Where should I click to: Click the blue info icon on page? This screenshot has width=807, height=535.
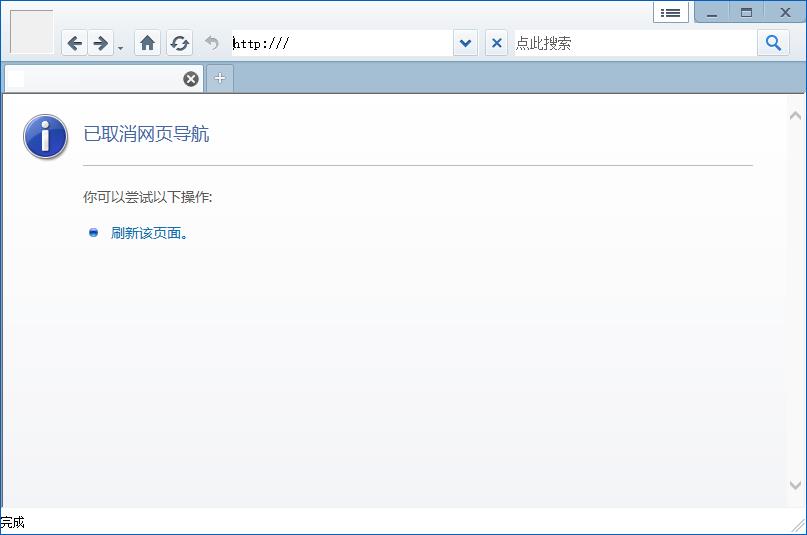pos(45,137)
